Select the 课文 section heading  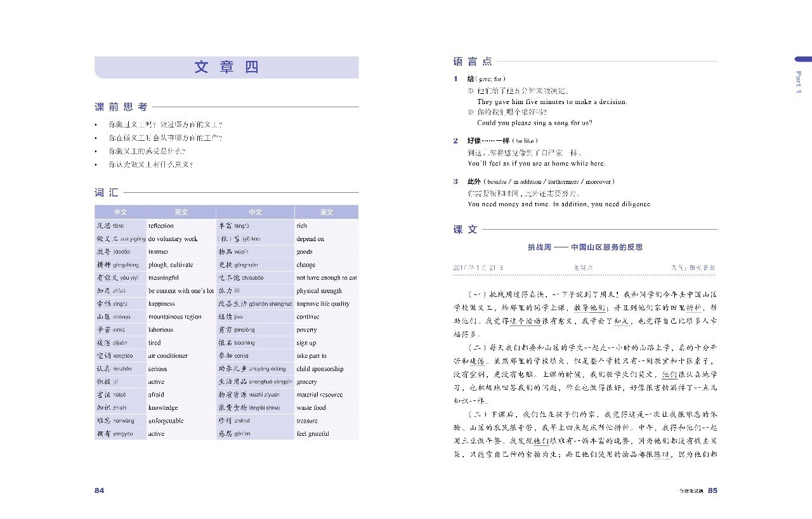(465, 230)
